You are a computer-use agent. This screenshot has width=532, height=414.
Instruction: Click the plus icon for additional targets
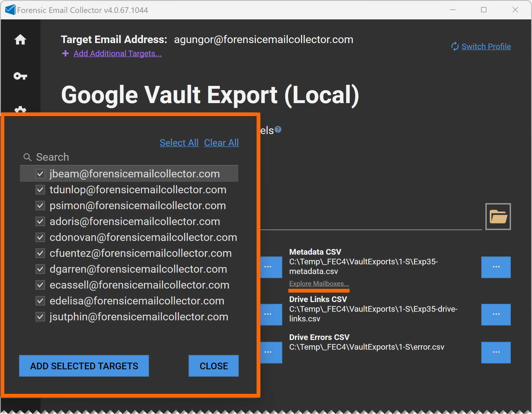pos(65,53)
